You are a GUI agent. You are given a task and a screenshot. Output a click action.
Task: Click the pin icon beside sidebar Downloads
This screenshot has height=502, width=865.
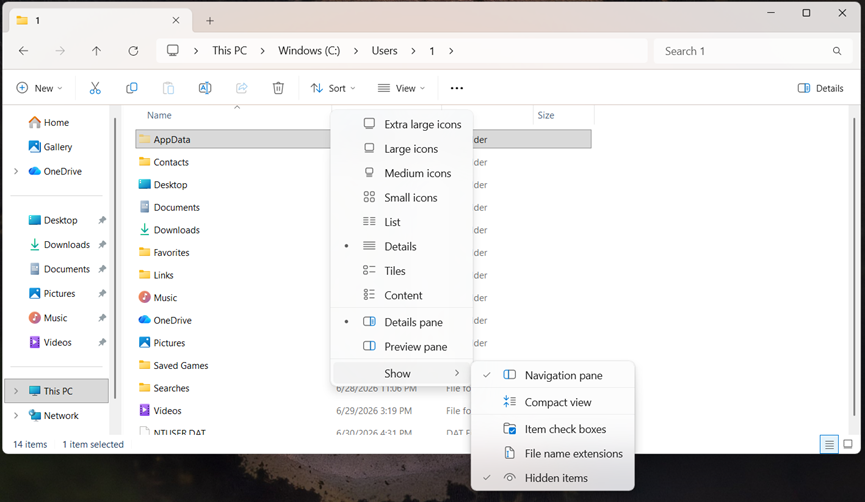(102, 244)
